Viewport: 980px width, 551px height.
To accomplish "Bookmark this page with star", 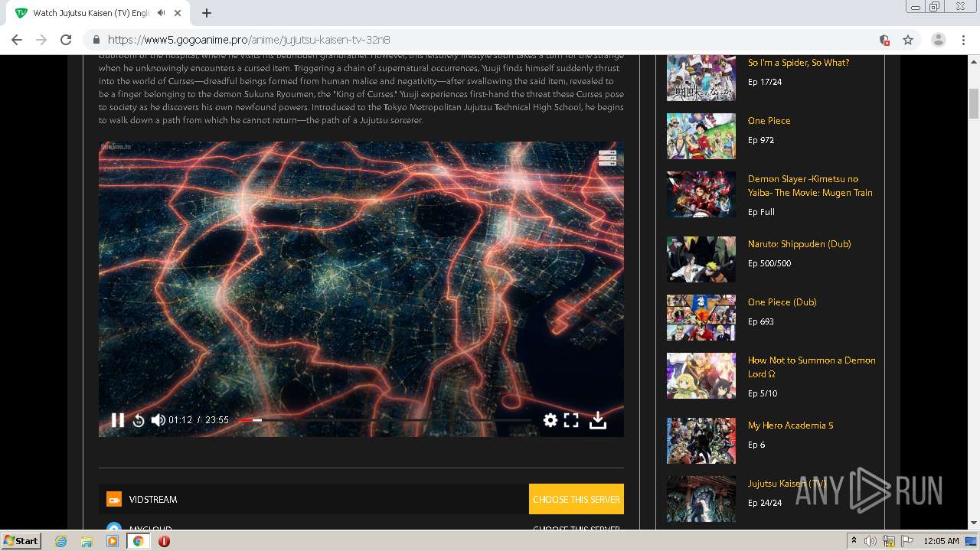I will coord(908,40).
